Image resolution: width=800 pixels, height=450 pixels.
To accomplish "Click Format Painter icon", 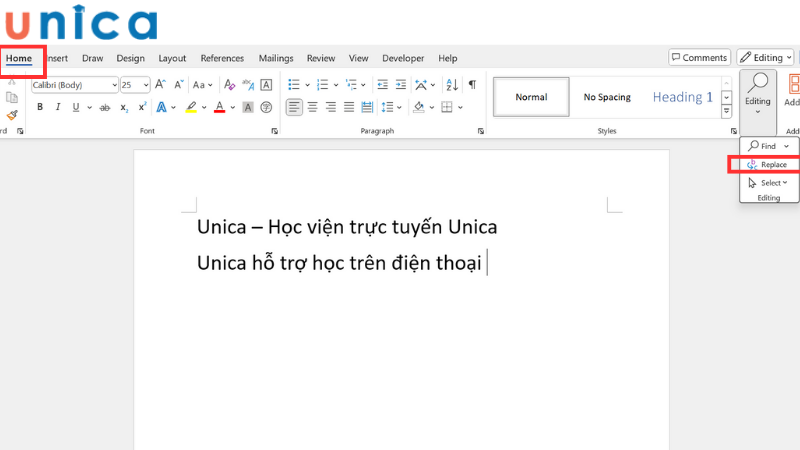I will point(12,115).
